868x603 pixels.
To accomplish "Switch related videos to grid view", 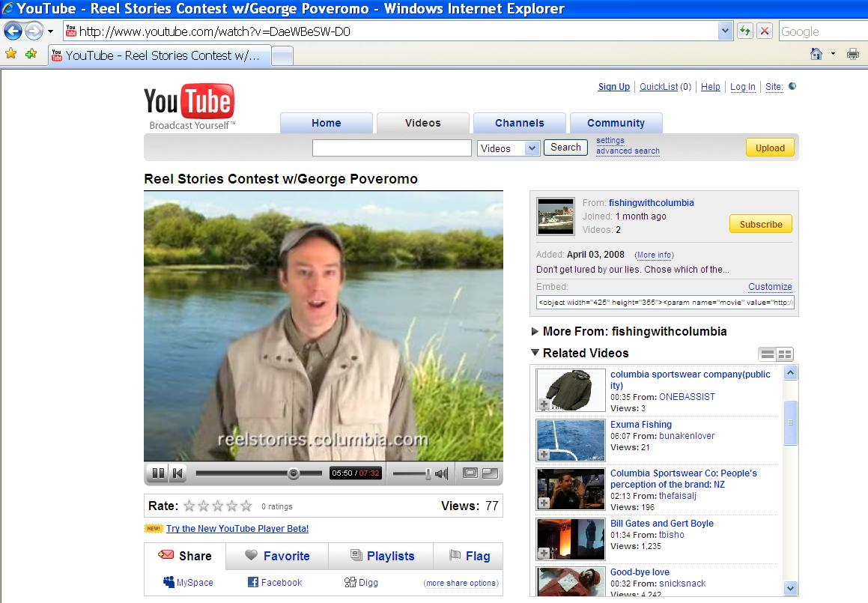I will pyautogui.click(x=784, y=354).
